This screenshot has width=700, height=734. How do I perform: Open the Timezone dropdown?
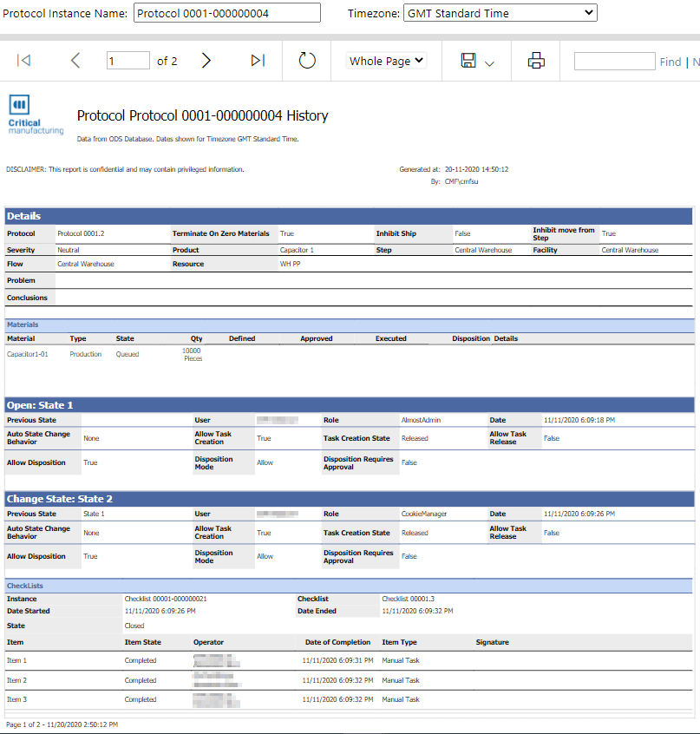500,13
